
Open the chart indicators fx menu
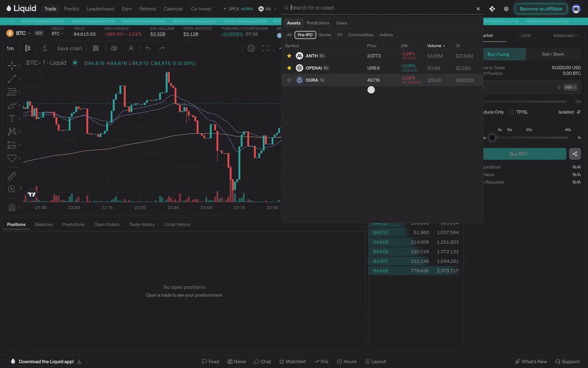pyautogui.click(x=44, y=48)
